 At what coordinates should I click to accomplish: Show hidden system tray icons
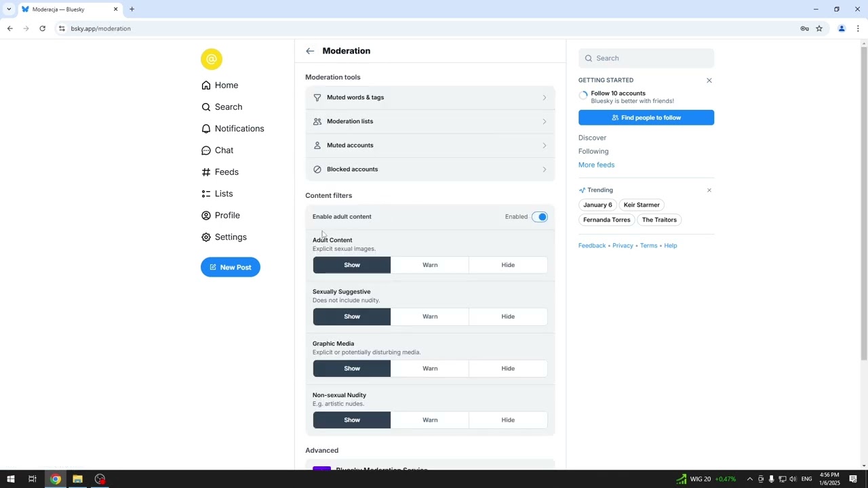[749, 479]
